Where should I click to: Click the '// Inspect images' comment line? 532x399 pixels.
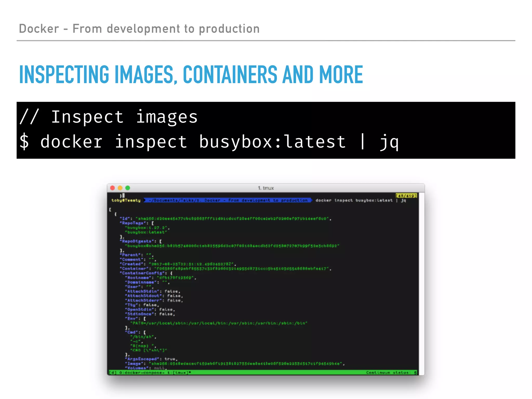click(109, 117)
